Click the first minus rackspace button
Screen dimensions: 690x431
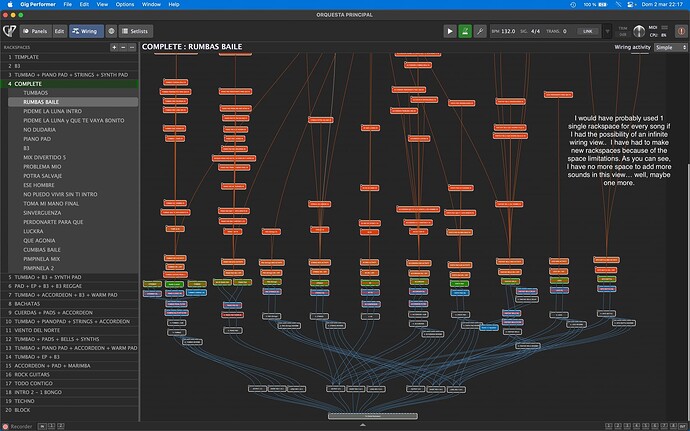123,47
